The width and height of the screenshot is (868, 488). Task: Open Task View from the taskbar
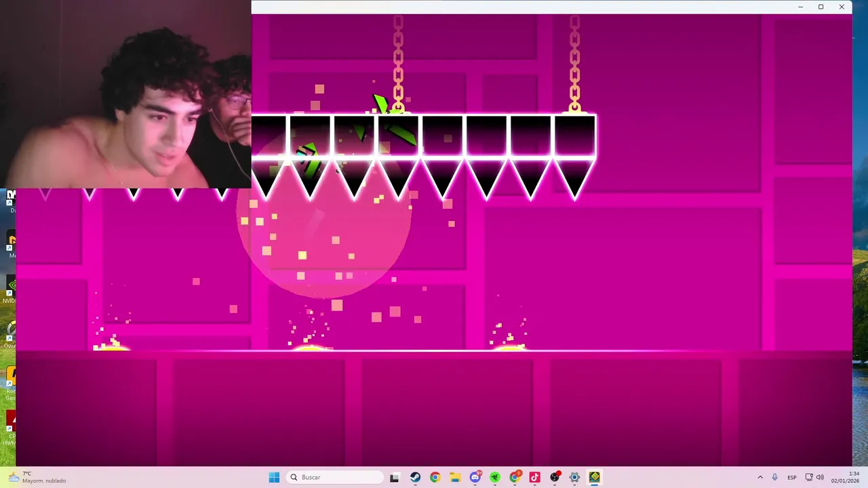coord(395,477)
